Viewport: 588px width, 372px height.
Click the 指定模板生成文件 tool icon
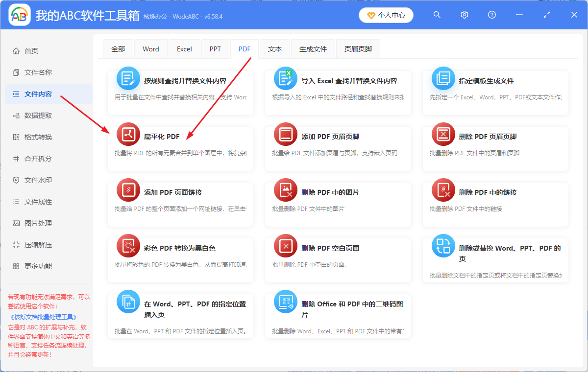coord(443,77)
